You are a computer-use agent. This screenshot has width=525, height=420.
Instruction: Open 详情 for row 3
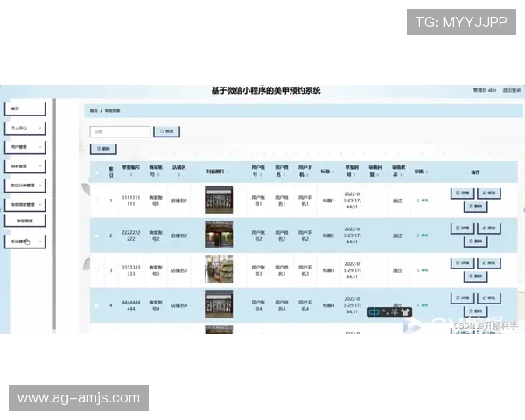[x=462, y=262]
